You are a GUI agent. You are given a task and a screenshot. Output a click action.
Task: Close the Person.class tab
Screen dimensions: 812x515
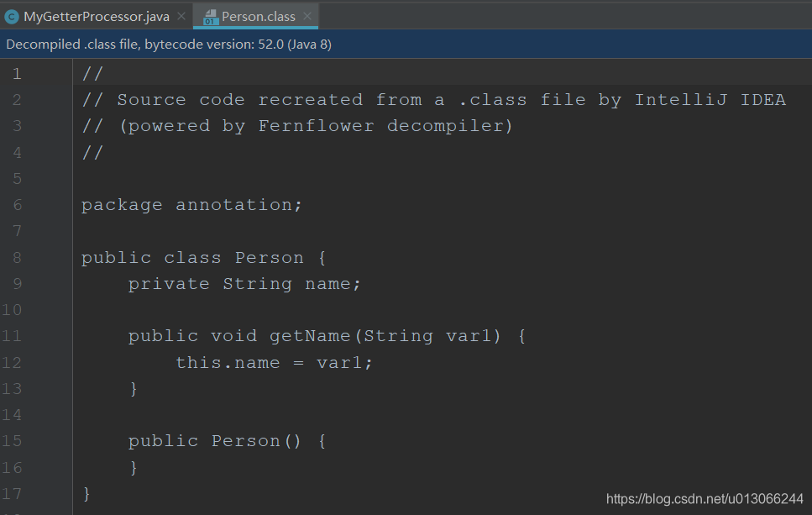point(307,16)
